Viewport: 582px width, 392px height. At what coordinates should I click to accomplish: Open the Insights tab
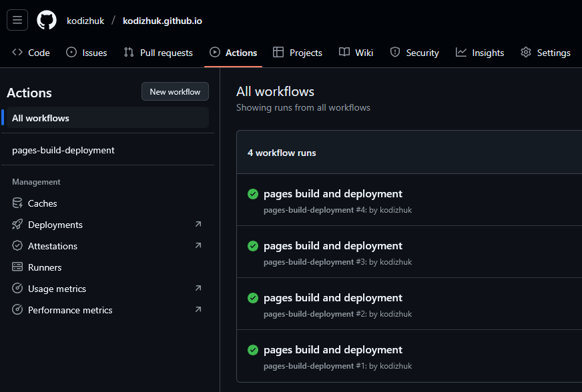(480, 52)
